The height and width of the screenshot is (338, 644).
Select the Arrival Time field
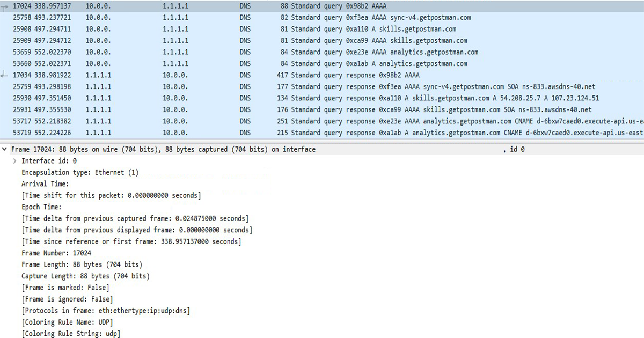coord(45,184)
